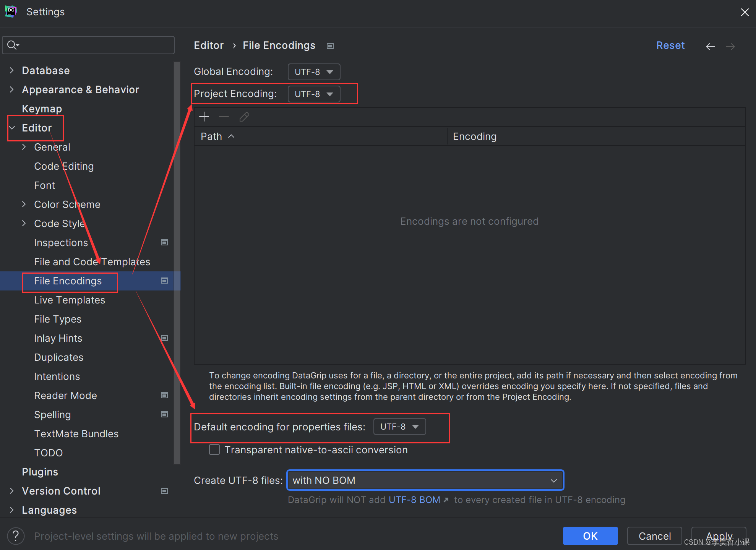Click the remove path icon (minus button)

coord(225,117)
